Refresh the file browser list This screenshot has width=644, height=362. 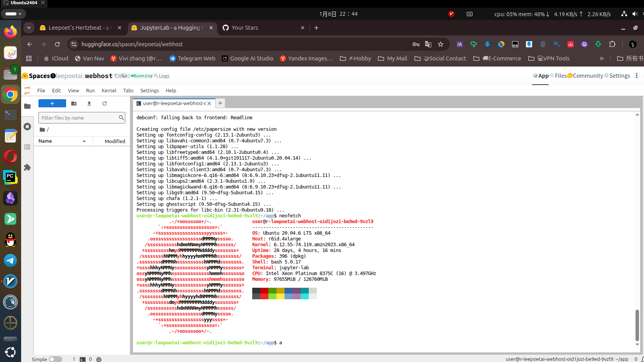point(105,103)
